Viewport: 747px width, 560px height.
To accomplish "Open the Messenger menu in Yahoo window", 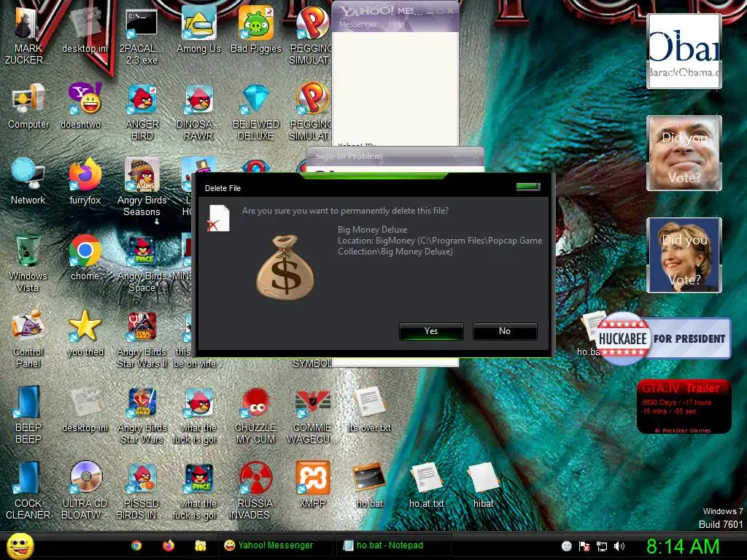I will coord(357,24).
